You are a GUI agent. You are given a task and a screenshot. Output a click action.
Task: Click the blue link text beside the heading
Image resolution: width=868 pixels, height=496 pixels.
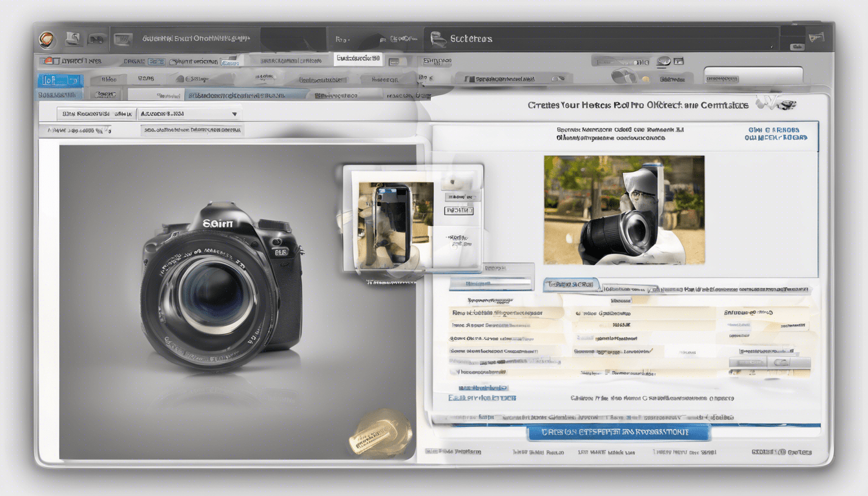click(776, 134)
